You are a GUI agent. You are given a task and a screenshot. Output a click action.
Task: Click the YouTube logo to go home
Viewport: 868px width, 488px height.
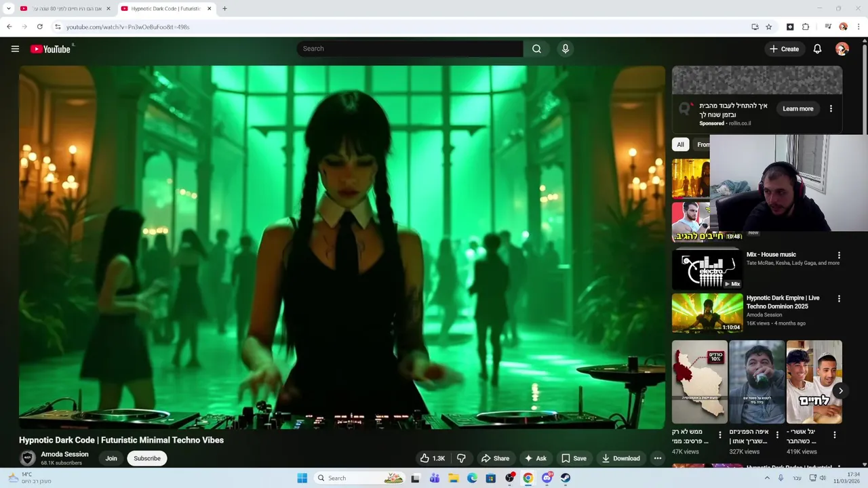tap(50, 49)
